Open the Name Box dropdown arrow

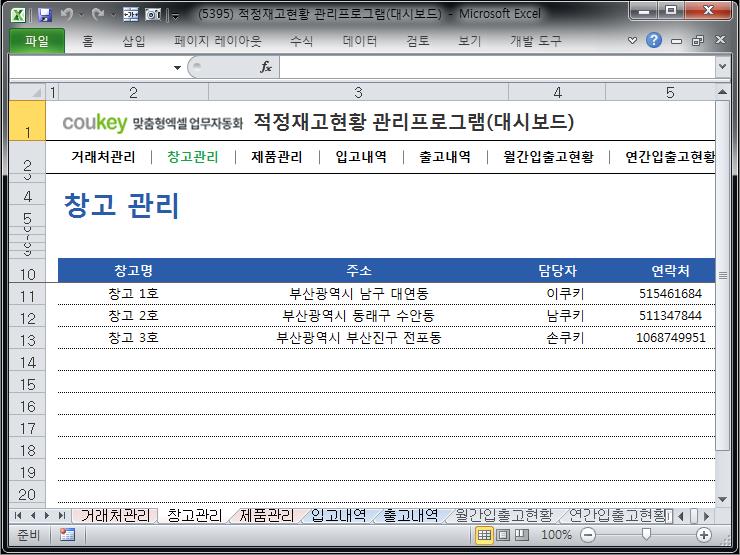[x=177, y=67]
